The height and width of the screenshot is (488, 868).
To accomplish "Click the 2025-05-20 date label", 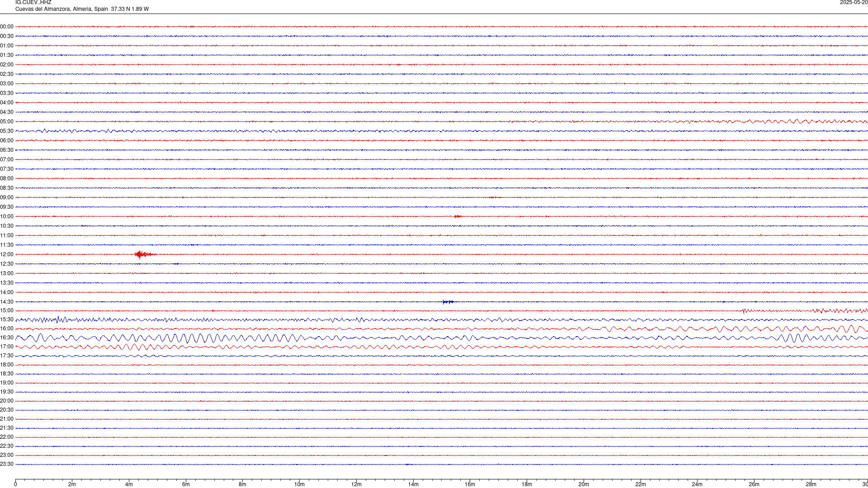I will (x=854, y=3).
